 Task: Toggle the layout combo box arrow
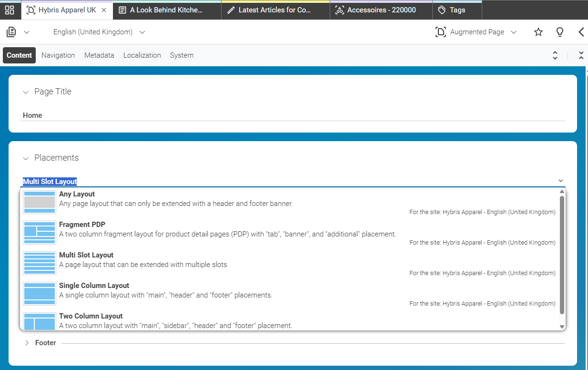(x=560, y=181)
